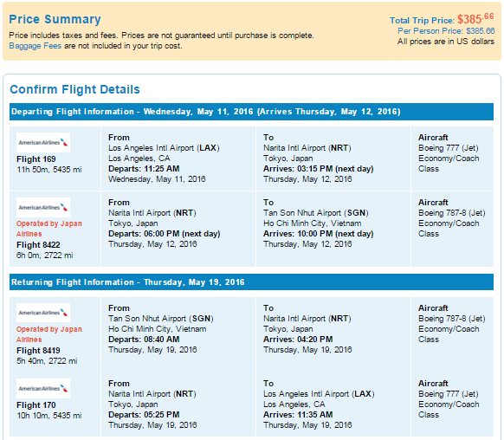This screenshot has width=504, height=440.
Task: Select the Departing Flight Information header bar
Action: [x=251, y=112]
